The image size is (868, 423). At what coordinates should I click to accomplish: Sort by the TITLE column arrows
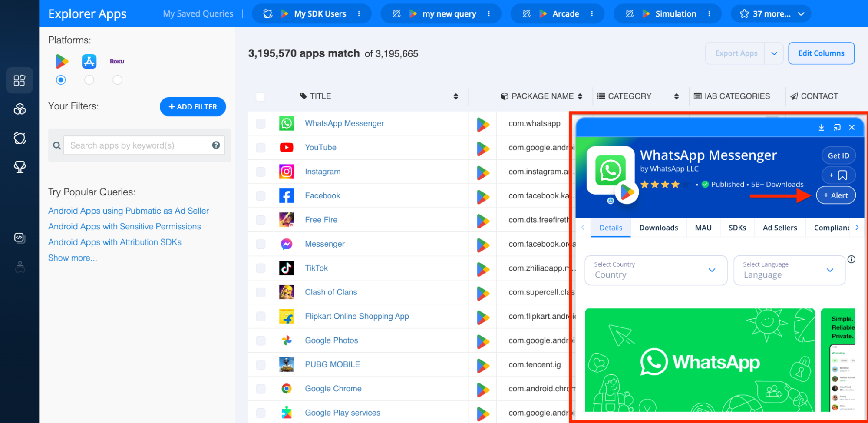pos(456,96)
